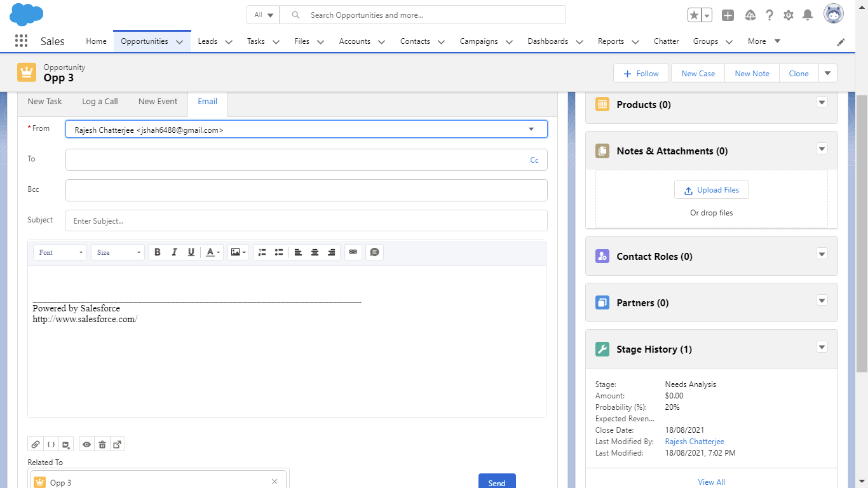Insert quick text into the email
The height and width of the screenshot is (488, 868).
tap(374, 252)
